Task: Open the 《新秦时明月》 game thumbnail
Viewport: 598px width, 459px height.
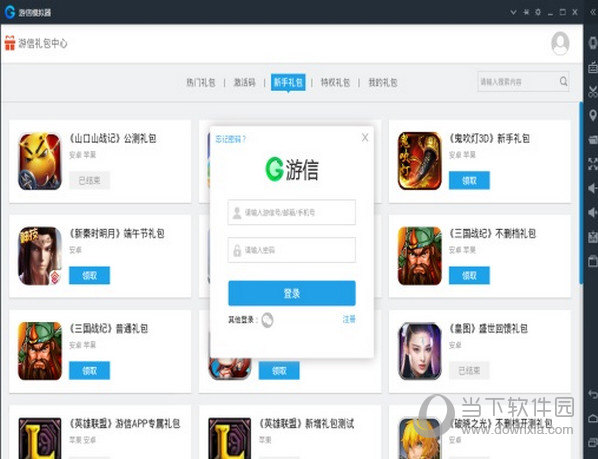Action: pyautogui.click(x=40, y=256)
